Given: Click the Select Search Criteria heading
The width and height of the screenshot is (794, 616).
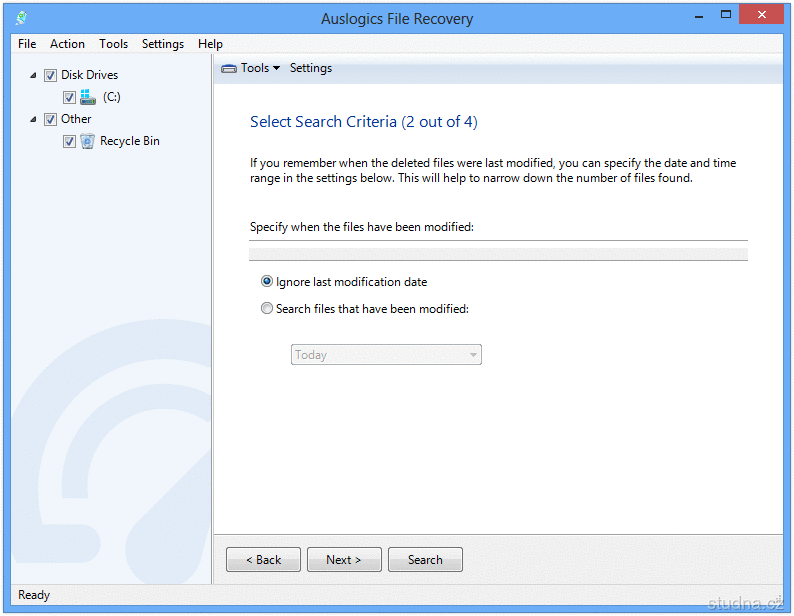Looking at the screenshot, I should coord(364,122).
